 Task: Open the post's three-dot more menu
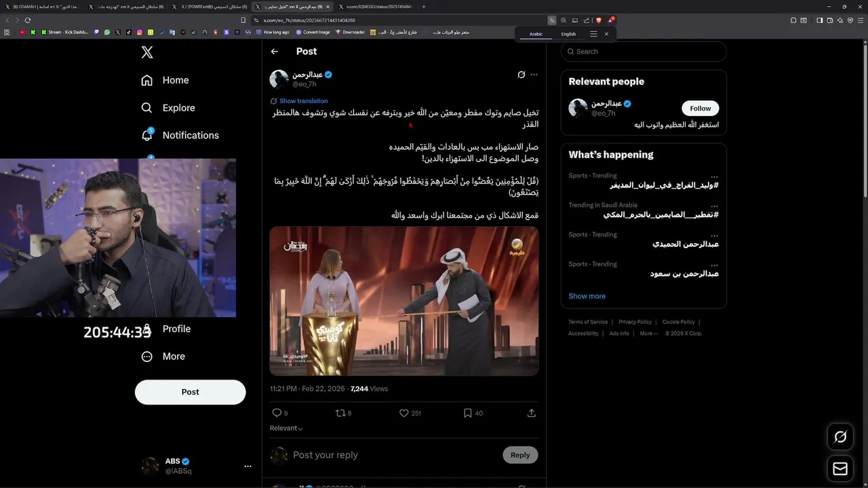pyautogui.click(x=534, y=75)
